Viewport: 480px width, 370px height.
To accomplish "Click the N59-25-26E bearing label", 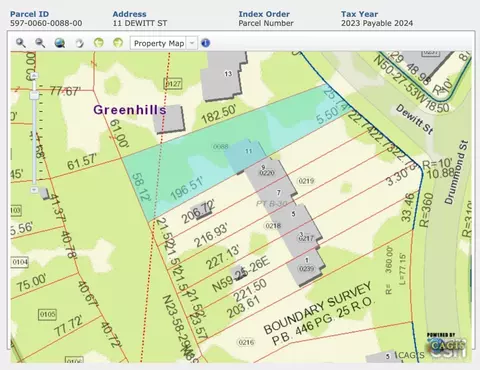I will (x=240, y=274).
